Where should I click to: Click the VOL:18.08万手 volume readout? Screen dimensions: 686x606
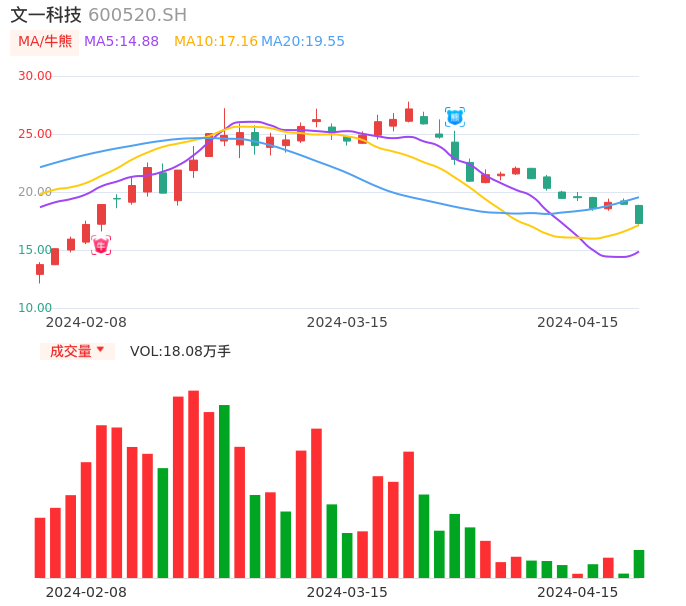point(180,351)
